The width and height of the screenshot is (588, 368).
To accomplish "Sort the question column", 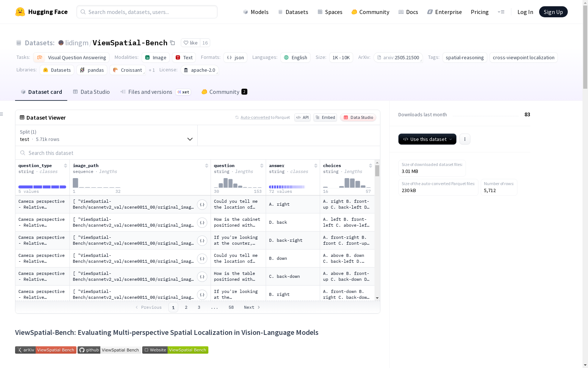I will coord(262,166).
